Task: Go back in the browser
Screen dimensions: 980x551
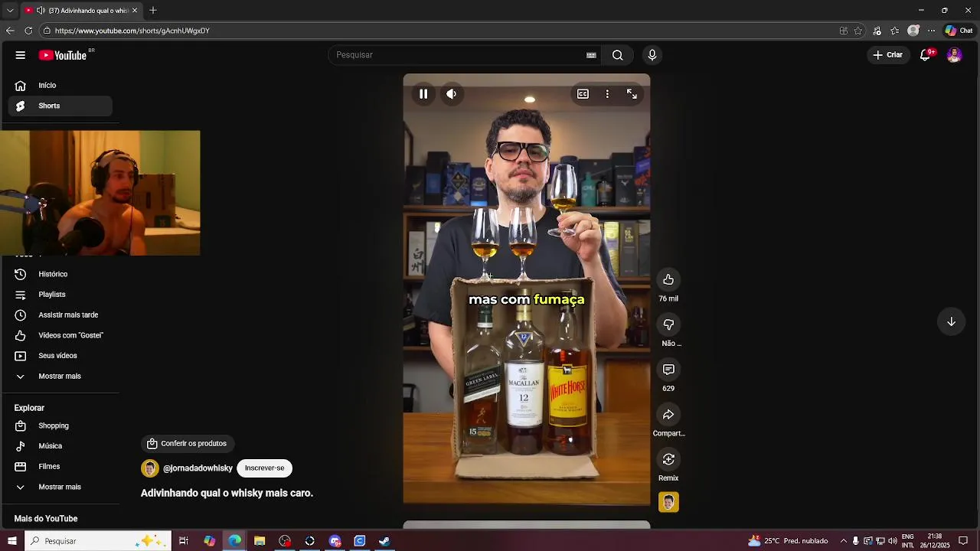Action: pyautogui.click(x=10, y=31)
